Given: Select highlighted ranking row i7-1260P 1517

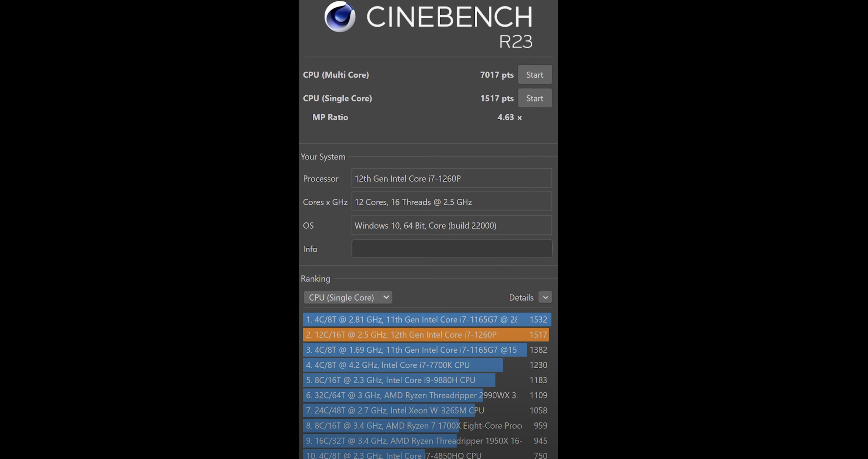Looking at the screenshot, I should tap(427, 335).
